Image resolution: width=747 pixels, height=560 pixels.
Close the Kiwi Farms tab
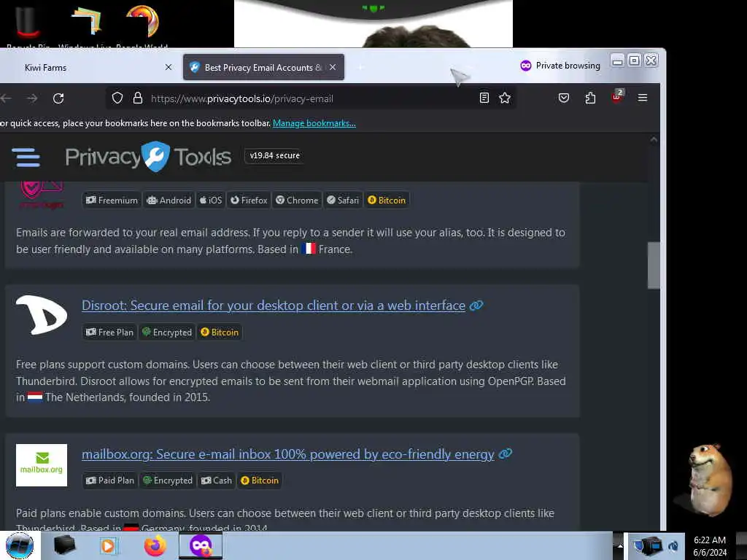(169, 67)
